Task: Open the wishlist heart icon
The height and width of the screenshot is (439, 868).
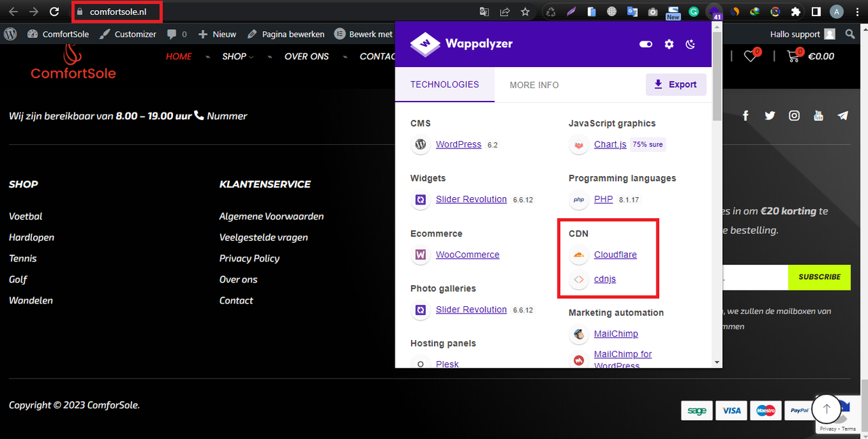Action: [751, 56]
